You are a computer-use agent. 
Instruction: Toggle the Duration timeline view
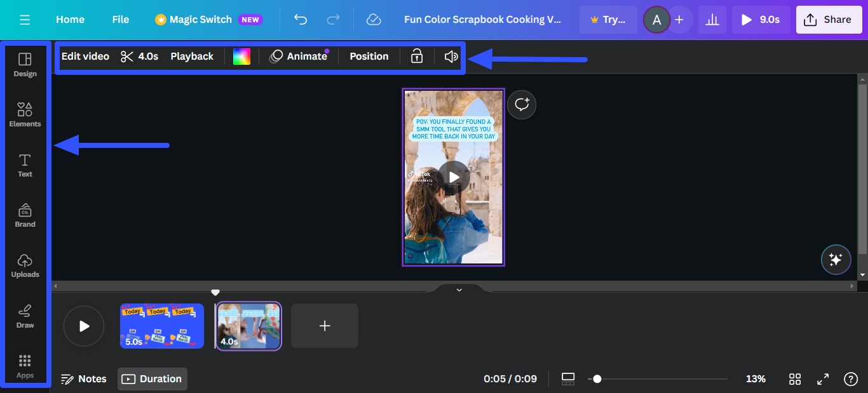click(x=153, y=379)
